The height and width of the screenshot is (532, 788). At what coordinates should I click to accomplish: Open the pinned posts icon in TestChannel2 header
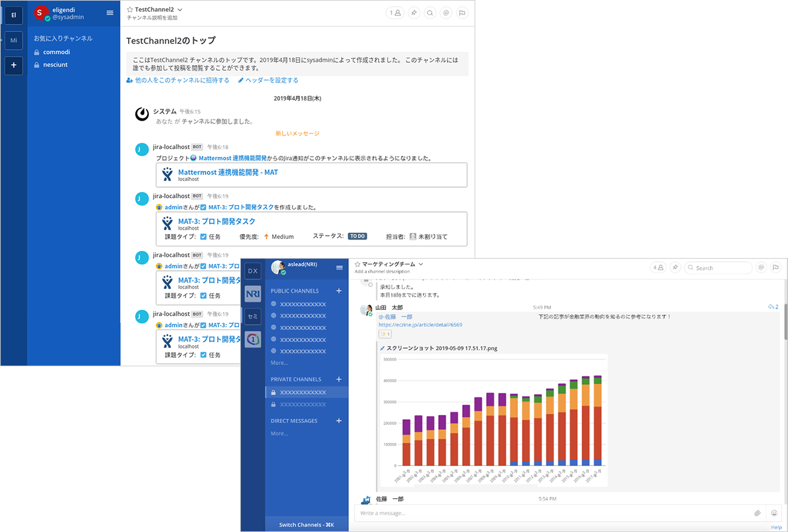click(x=414, y=12)
